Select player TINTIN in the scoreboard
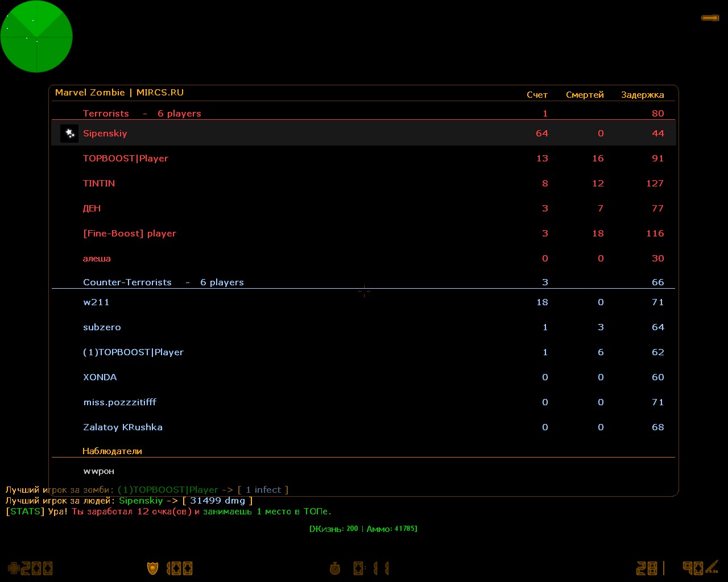The height and width of the screenshot is (582, 728). [99, 184]
